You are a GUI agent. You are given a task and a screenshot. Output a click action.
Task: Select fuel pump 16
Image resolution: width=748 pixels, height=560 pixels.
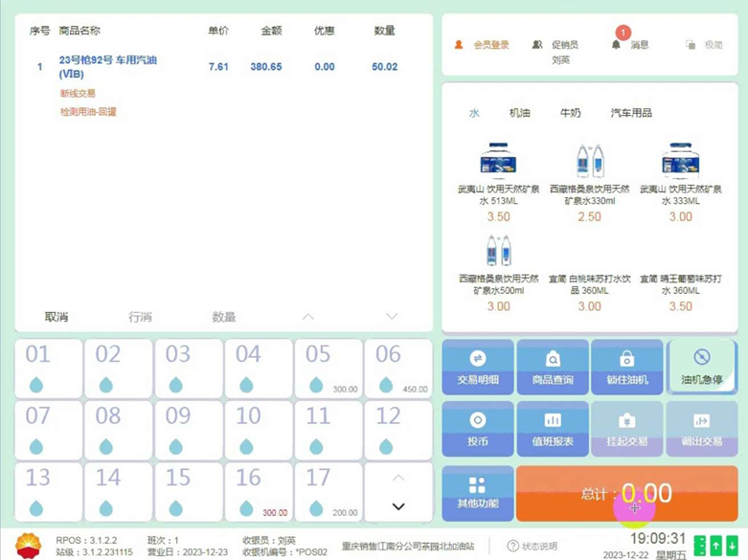click(259, 493)
